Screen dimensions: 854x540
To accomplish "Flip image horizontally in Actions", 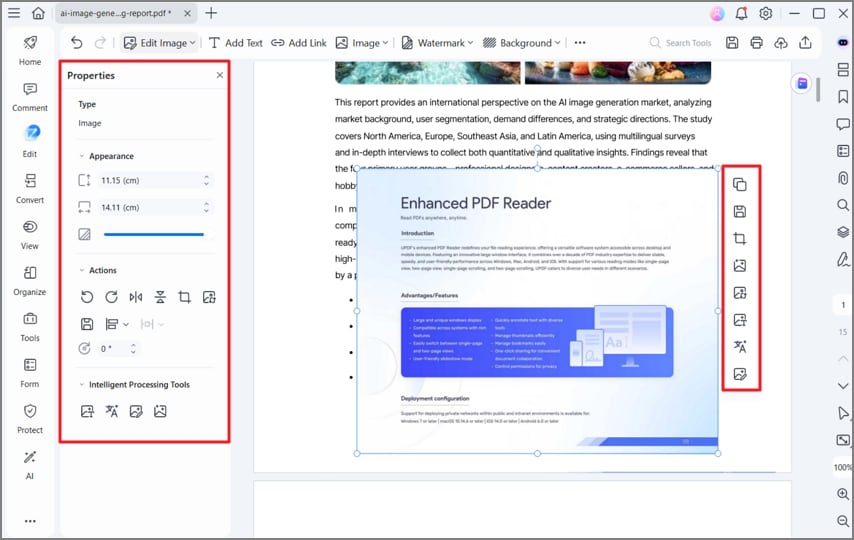I will point(136,297).
